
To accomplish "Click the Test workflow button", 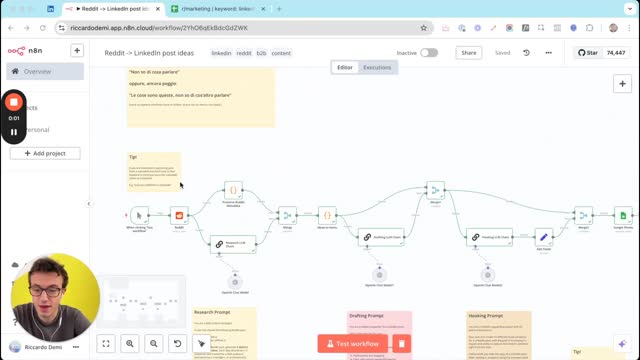I will (353, 344).
